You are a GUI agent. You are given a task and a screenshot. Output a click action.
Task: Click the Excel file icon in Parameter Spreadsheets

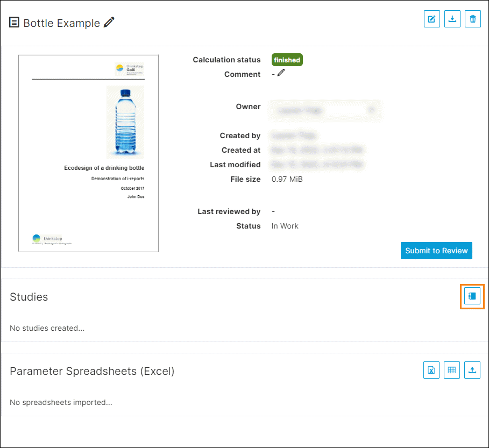[x=431, y=370]
